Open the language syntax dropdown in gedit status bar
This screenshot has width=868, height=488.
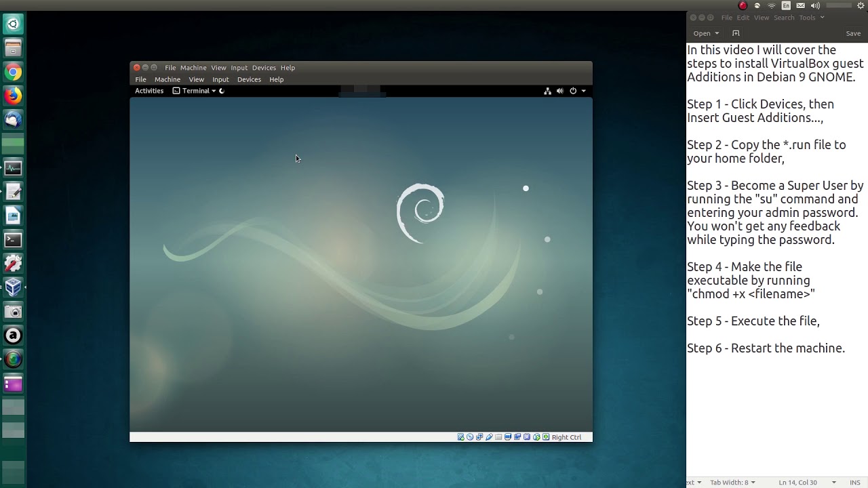tap(694, 483)
